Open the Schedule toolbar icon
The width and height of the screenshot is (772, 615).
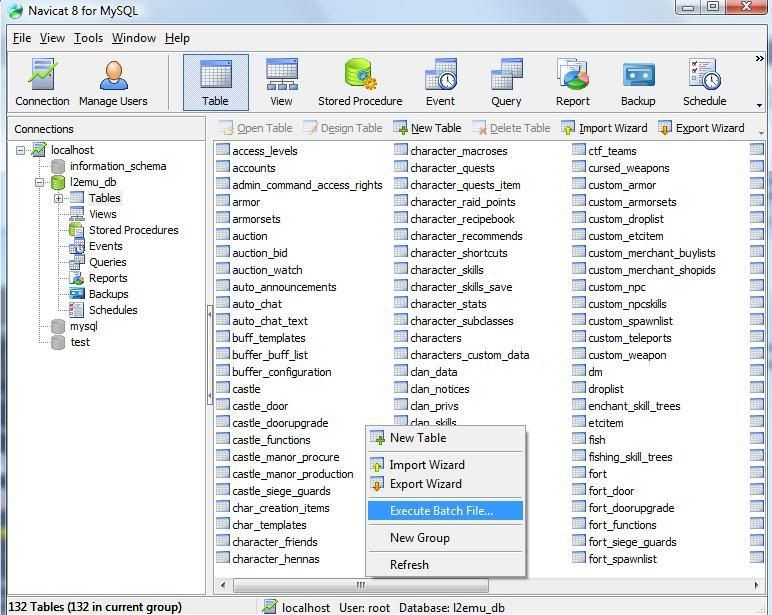tap(705, 82)
